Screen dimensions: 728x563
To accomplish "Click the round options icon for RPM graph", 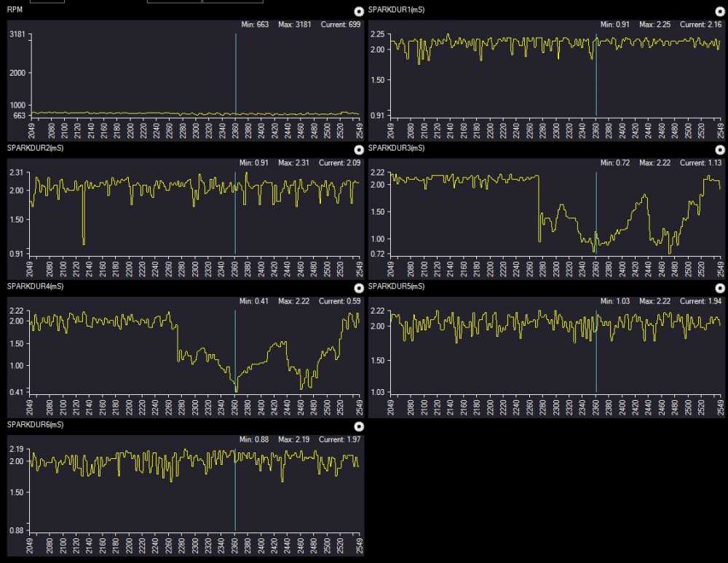I will tap(357, 11).
